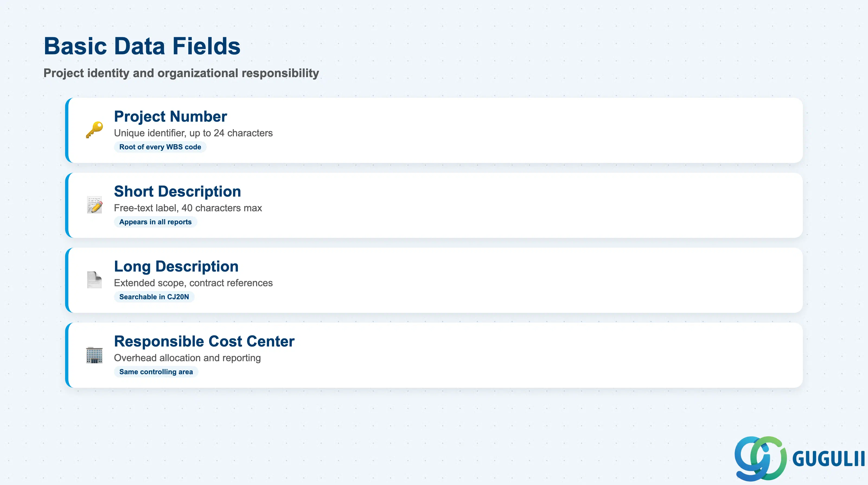Click the Project identity subtitle text
The image size is (868, 485).
pos(181,73)
